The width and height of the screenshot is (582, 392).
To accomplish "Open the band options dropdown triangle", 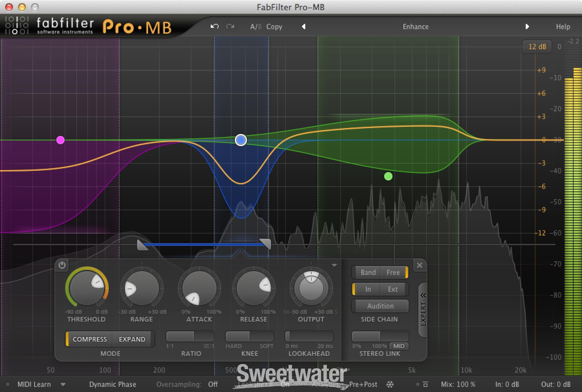I will tap(334, 265).
